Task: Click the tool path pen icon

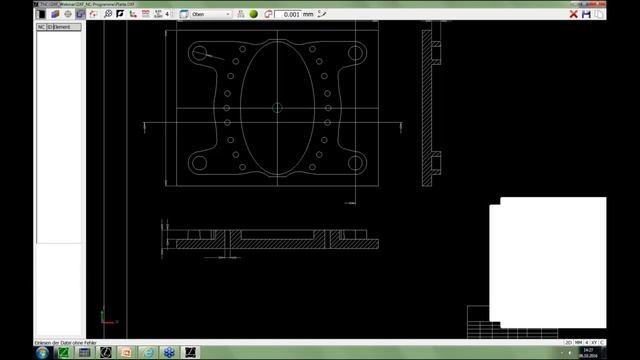Action: point(322,14)
